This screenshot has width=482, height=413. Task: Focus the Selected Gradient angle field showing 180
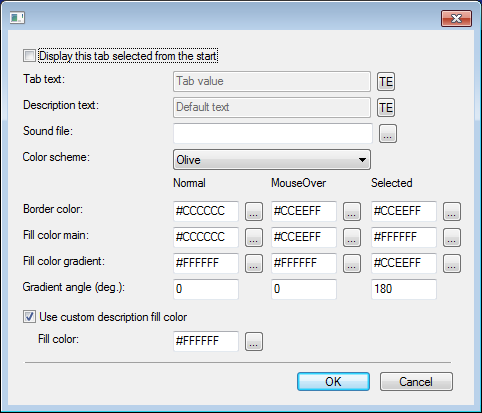404,289
